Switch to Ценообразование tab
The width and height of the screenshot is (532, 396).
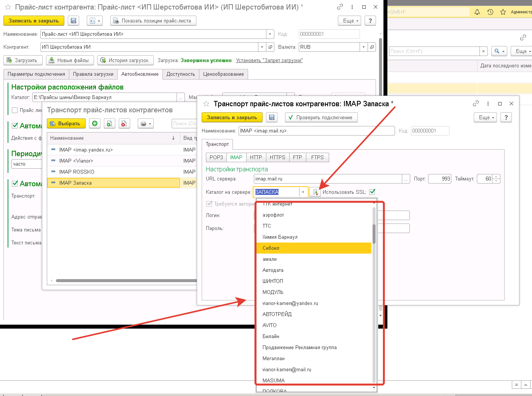click(223, 74)
